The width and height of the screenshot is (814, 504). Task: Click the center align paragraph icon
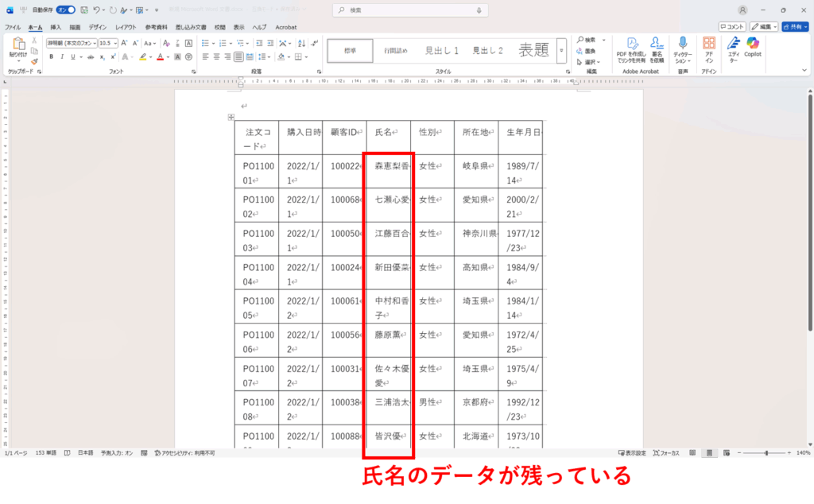tap(216, 57)
